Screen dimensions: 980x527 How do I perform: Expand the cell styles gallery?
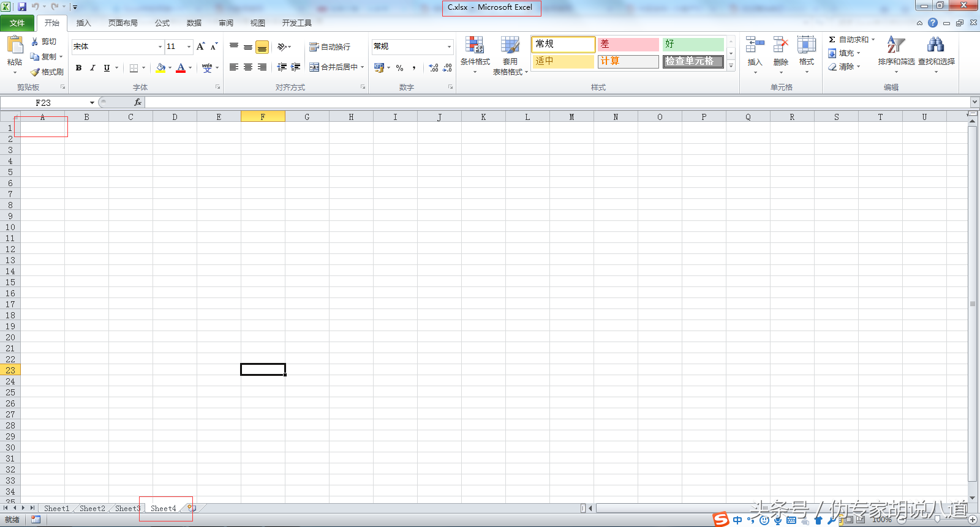click(731, 65)
